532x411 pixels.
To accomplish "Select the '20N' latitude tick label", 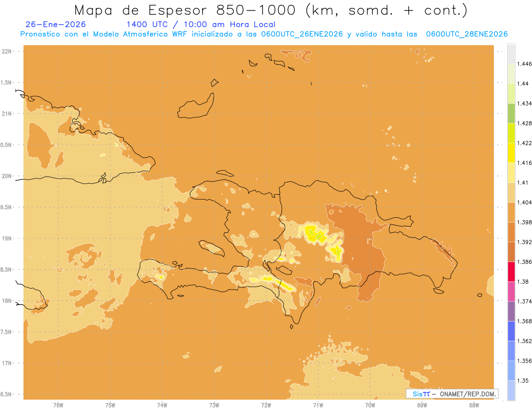I will click(7, 176).
